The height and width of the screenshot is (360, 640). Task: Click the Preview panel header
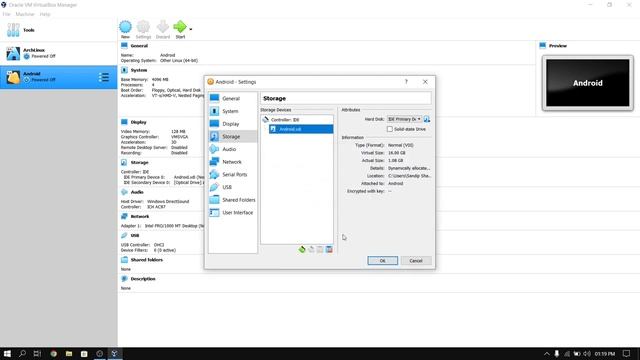coord(558,46)
